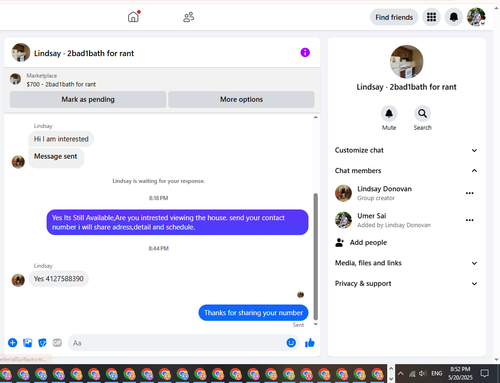Expand Privacy & support section

click(406, 284)
